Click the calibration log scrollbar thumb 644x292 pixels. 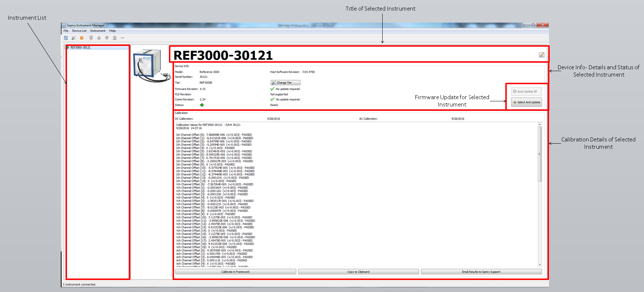[540, 154]
